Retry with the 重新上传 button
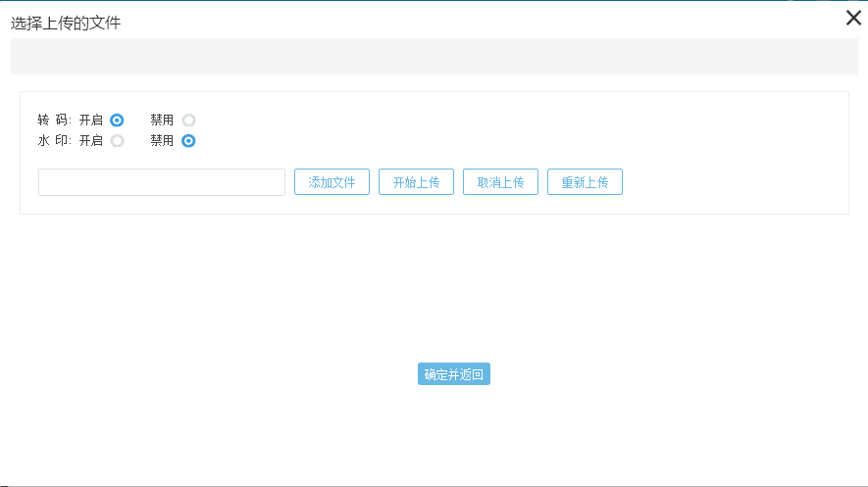Viewport: 868px width, 487px height. tap(585, 182)
